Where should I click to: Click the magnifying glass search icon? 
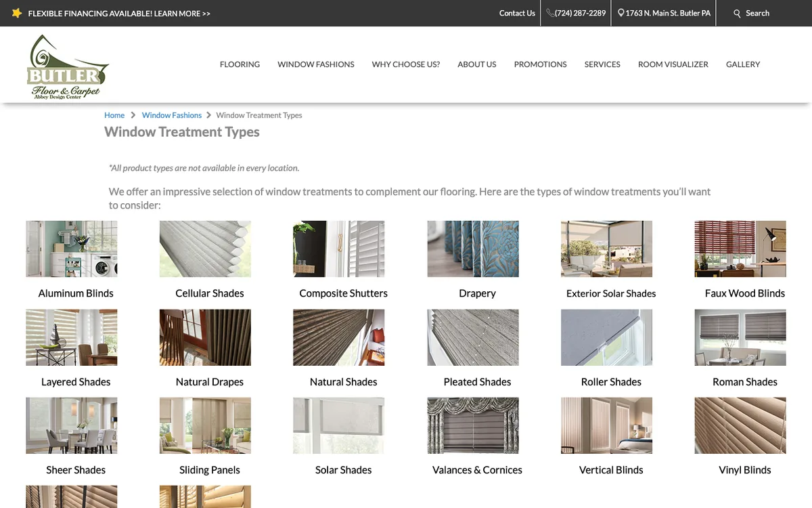[738, 14]
